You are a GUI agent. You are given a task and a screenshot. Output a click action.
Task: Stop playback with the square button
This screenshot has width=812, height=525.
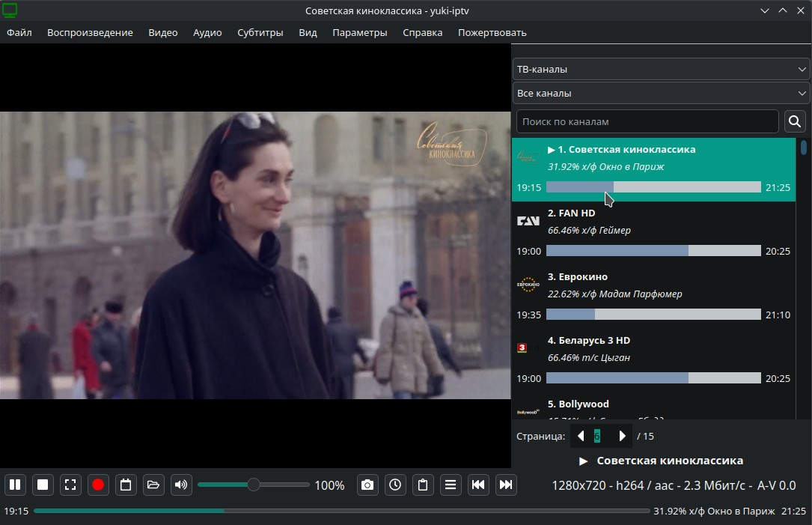(x=43, y=485)
